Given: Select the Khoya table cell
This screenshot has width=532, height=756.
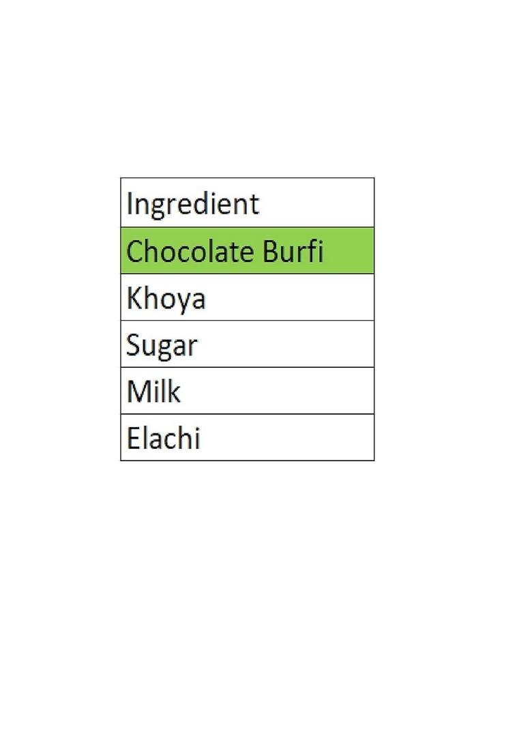Looking at the screenshot, I should (x=247, y=297).
